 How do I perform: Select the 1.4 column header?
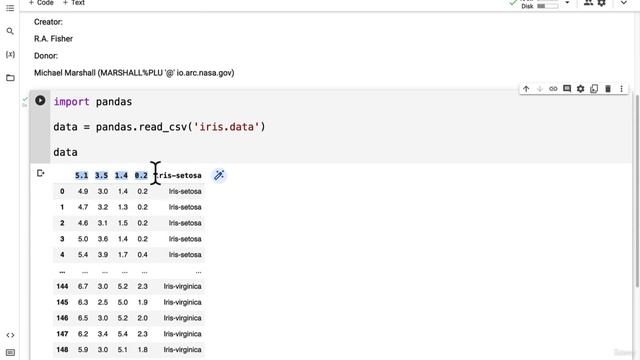click(x=121, y=176)
